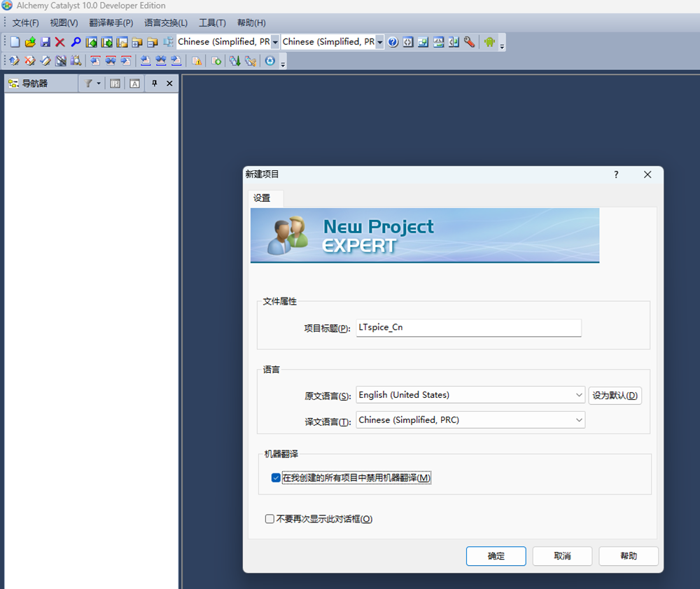Disable the machine translation checkbox
This screenshot has height=589, width=700.
[x=276, y=478]
